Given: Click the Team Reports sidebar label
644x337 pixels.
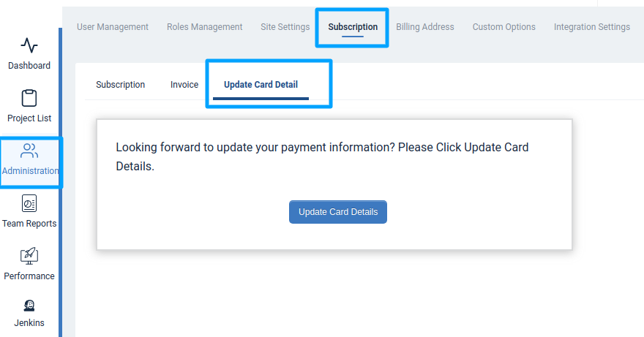Looking at the screenshot, I should [29, 224].
